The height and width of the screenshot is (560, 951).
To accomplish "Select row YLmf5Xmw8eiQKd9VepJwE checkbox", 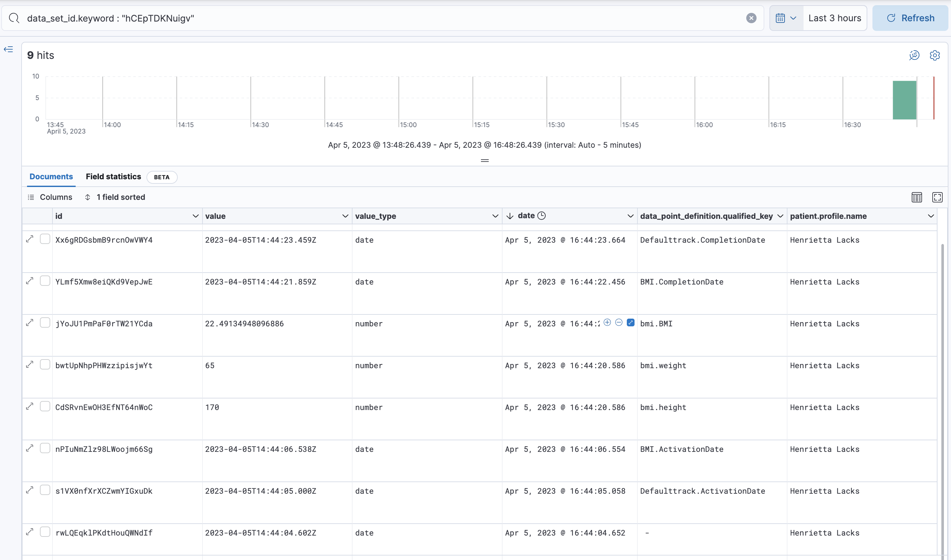I will (x=45, y=281).
